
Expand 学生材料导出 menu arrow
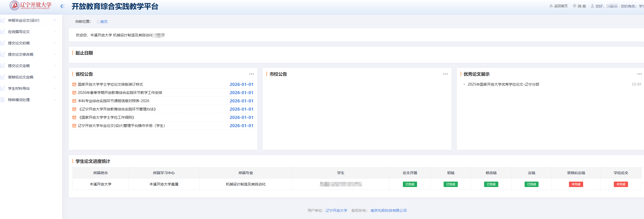55,88
